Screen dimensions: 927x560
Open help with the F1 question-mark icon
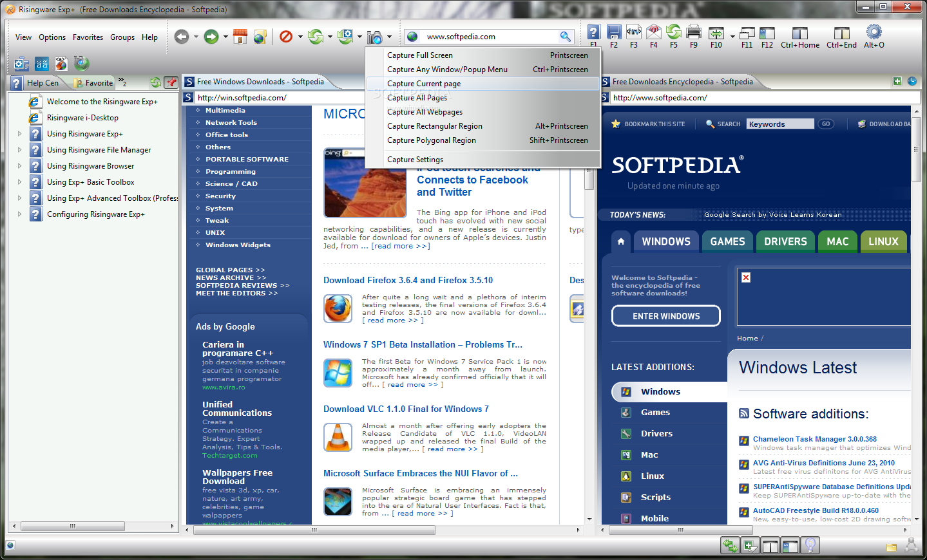point(594,32)
